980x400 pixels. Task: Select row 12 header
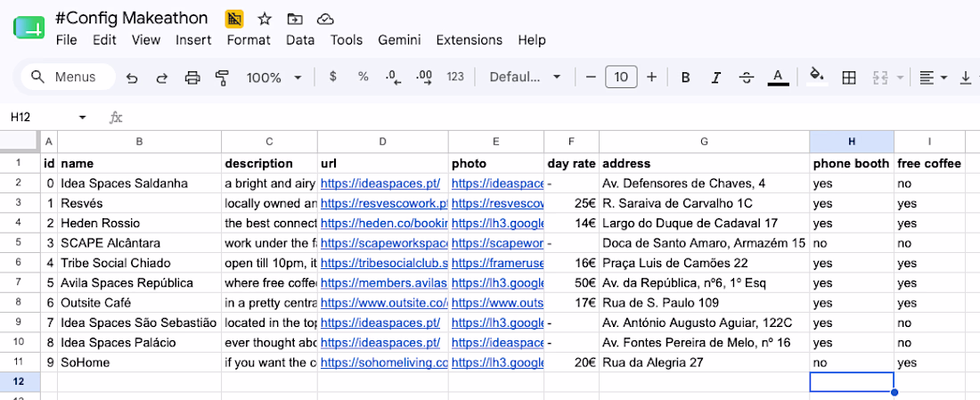(x=20, y=382)
